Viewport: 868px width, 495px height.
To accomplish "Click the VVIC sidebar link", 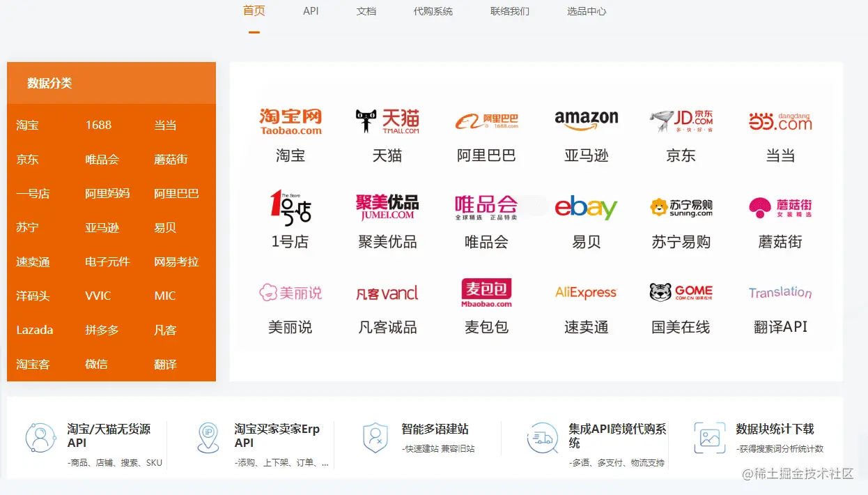I will [98, 296].
